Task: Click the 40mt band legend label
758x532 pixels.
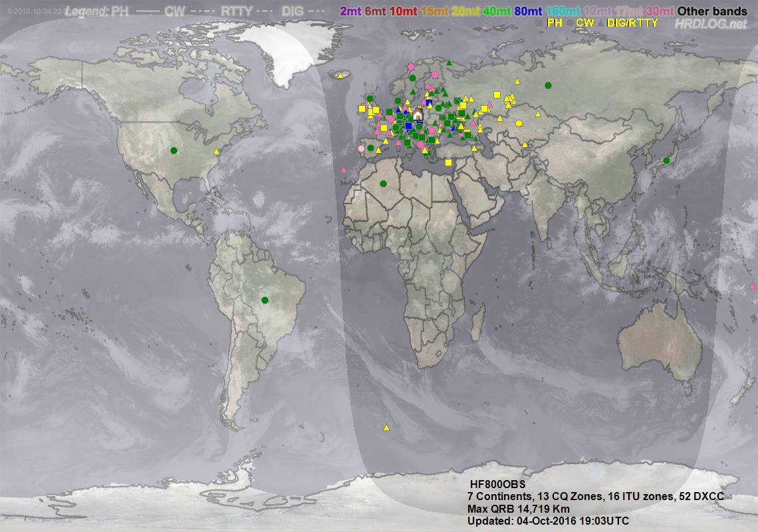Action: 497,11
